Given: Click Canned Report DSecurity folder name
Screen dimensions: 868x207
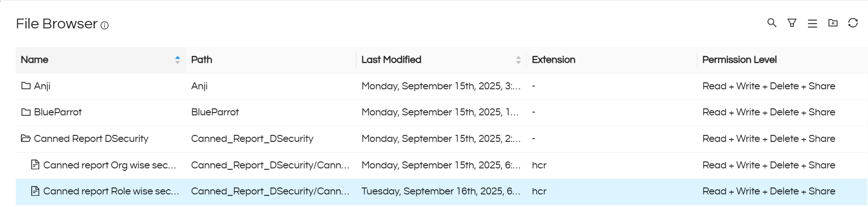Looking at the screenshot, I should (x=91, y=139).
